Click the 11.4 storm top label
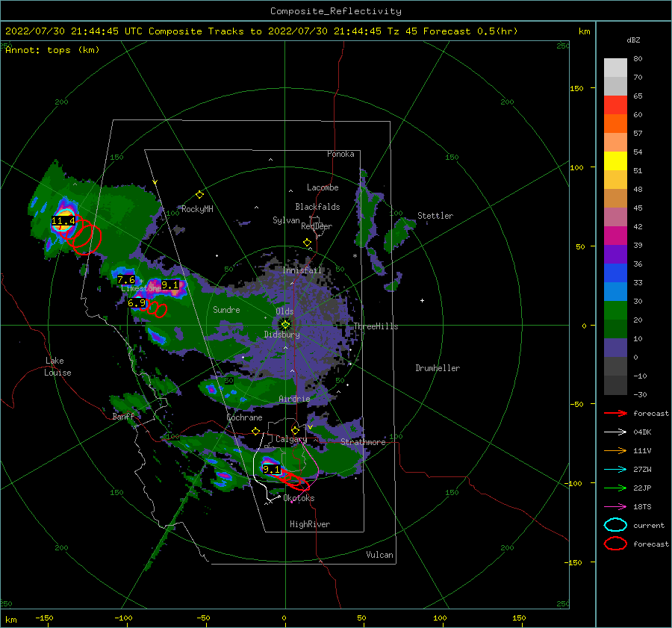 click(x=63, y=221)
